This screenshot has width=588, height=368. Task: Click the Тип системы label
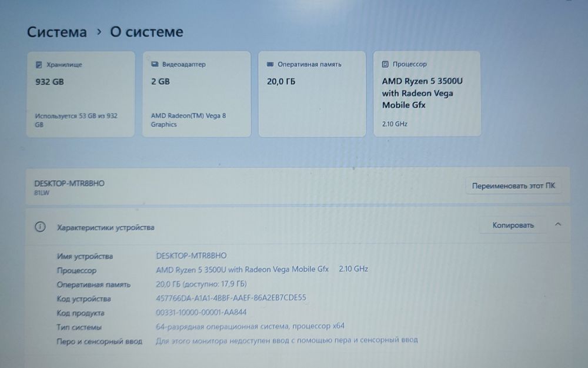click(x=79, y=327)
